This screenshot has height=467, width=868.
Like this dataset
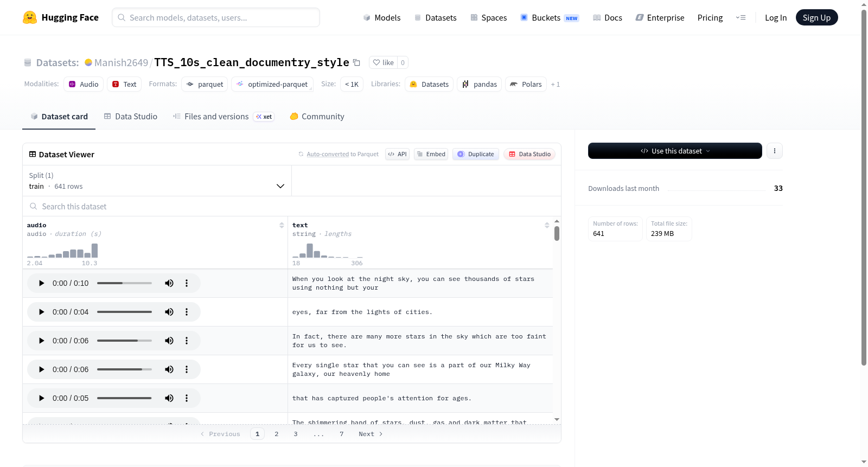(x=383, y=62)
